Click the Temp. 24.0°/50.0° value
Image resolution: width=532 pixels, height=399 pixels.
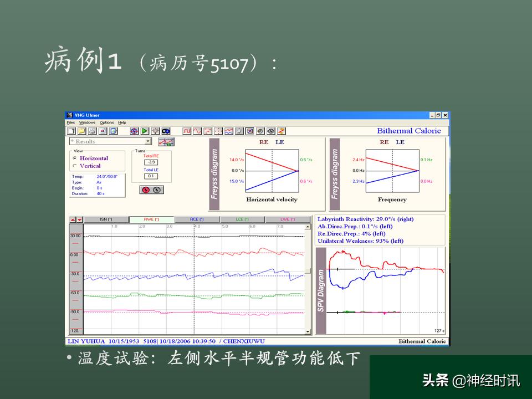coord(107,176)
